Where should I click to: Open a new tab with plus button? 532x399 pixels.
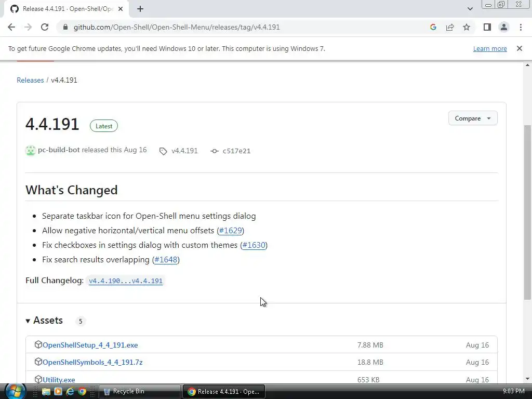140,9
